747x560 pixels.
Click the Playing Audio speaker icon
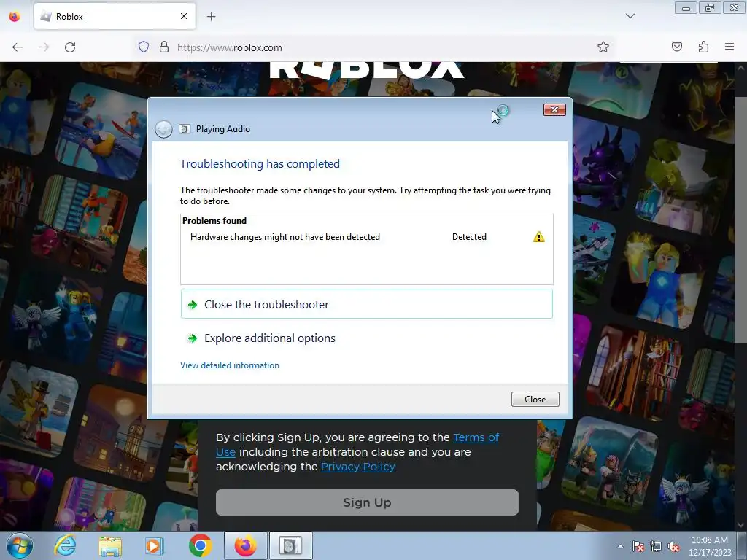[x=185, y=128]
